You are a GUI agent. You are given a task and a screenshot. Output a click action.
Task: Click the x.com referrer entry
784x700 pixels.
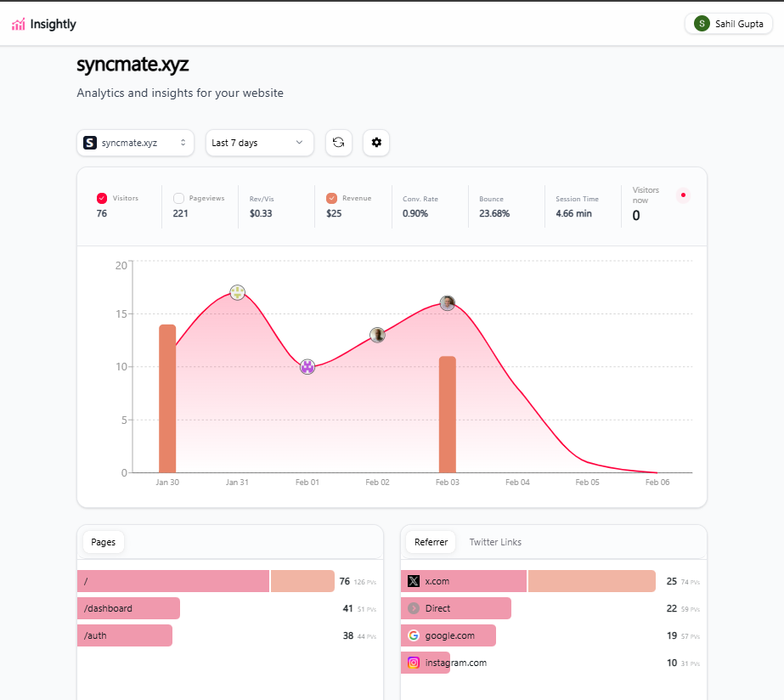pos(463,581)
